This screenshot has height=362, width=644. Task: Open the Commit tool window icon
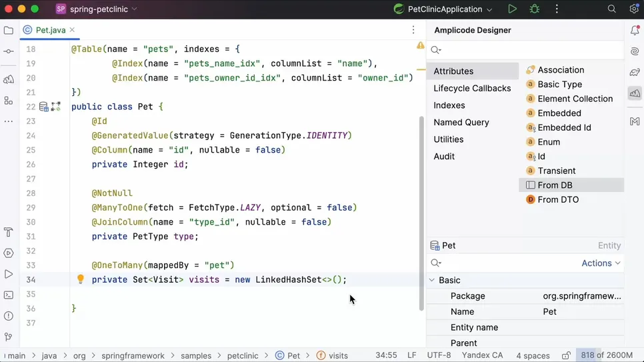pos(8,51)
